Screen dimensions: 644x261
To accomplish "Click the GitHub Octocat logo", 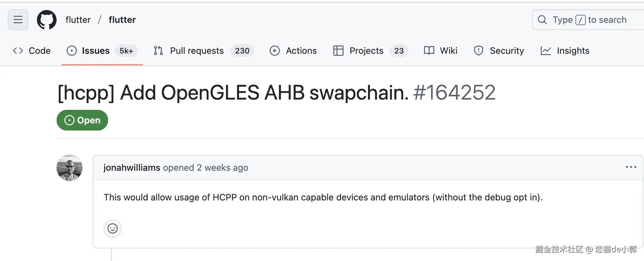I will click(47, 20).
